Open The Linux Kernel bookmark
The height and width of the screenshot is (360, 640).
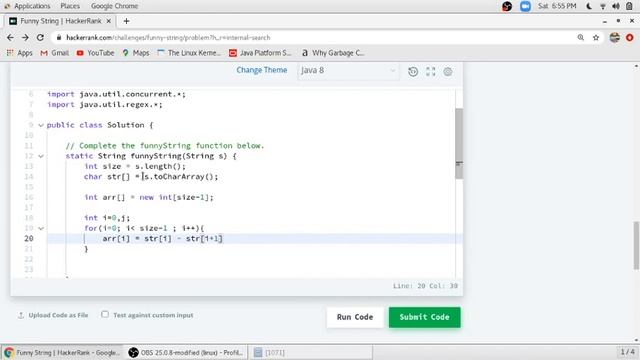189,53
